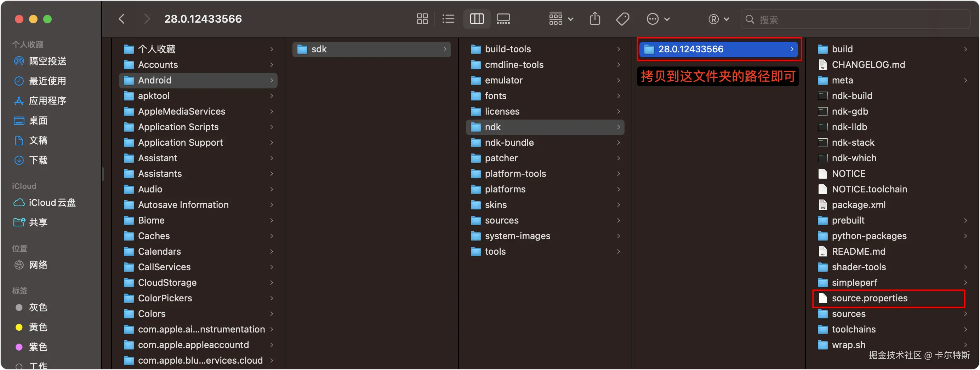Select the Accounts folder
980x370 pixels.
198,65
